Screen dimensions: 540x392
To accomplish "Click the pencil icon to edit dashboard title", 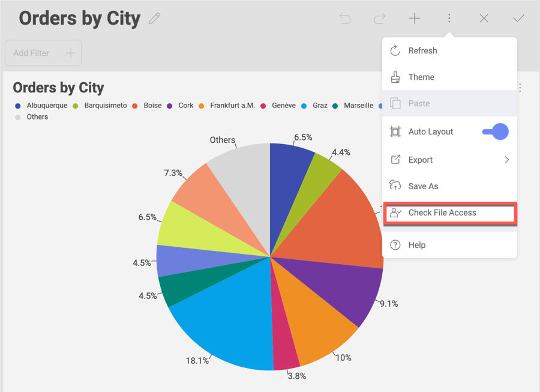I will pyautogui.click(x=154, y=18).
